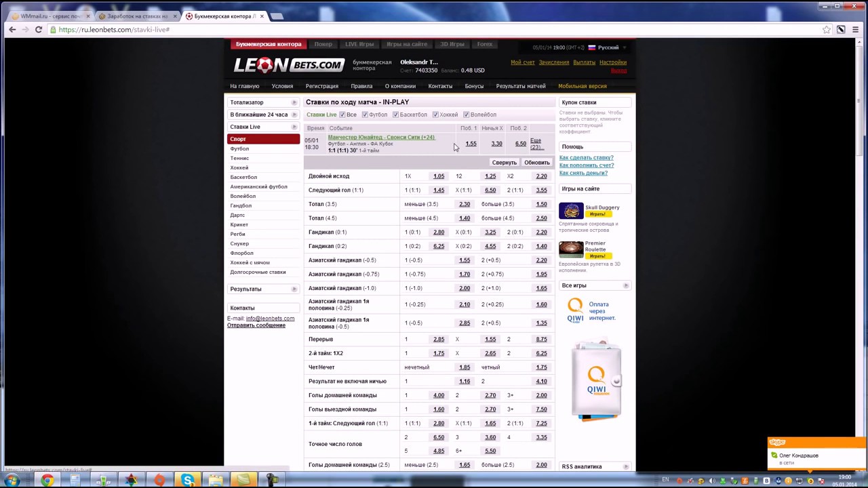
Task: Select Снукер in the sports list
Action: 239,243
